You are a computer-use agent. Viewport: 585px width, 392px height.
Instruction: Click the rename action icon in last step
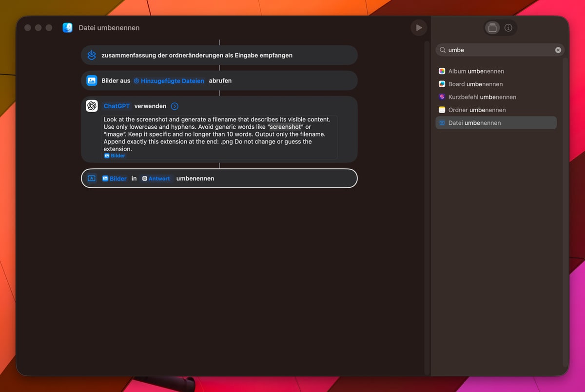point(91,178)
